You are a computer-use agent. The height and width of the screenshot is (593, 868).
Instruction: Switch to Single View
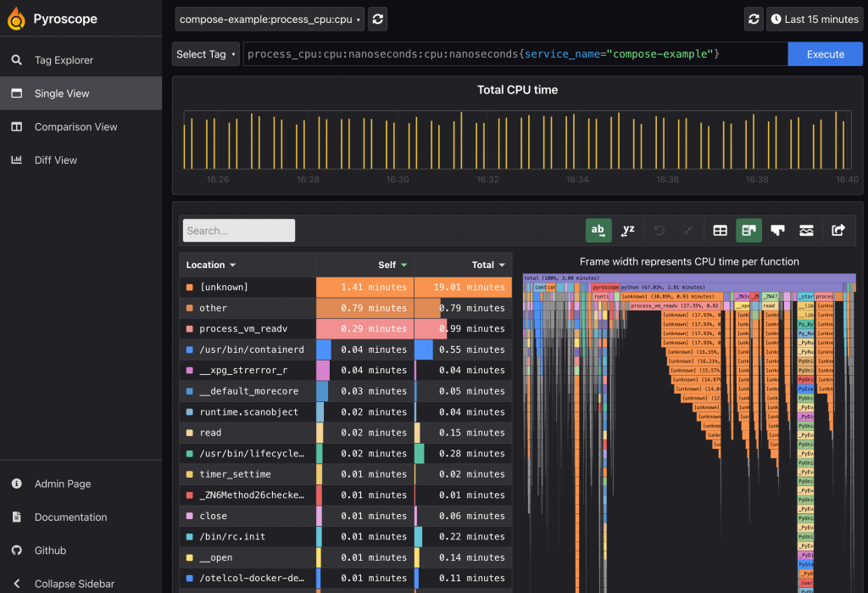point(81,93)
